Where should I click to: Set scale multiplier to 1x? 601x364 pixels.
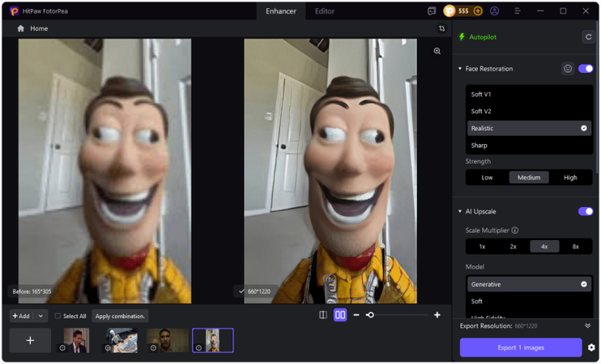click(x=482, y=247)
